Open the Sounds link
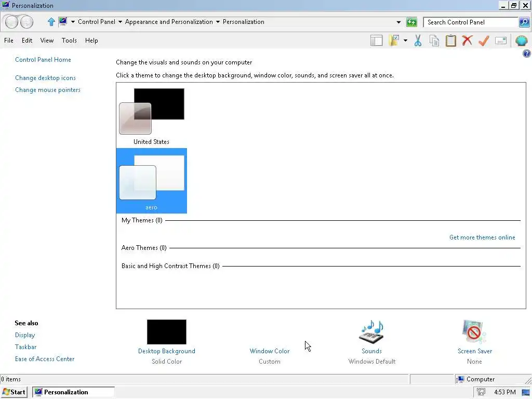This screenshot has height=399, width=532. point(371,351)
